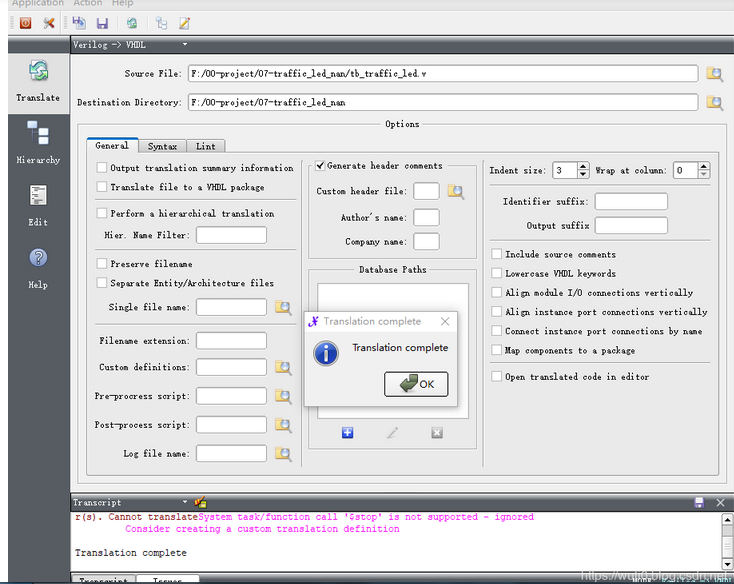The height and width of the screenshot is (584, 734).
Task: Open the Edit sidebar panel
Action: point(38,206)
